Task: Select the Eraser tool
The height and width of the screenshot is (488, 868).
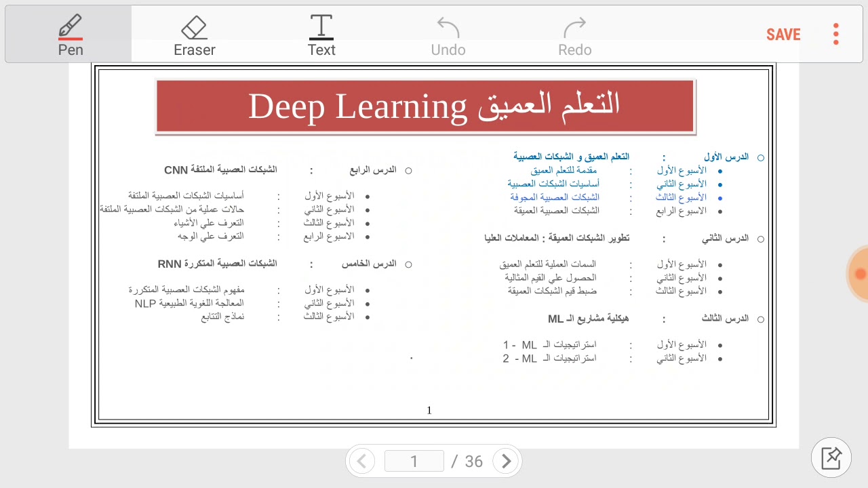Action: coord(195,35)
